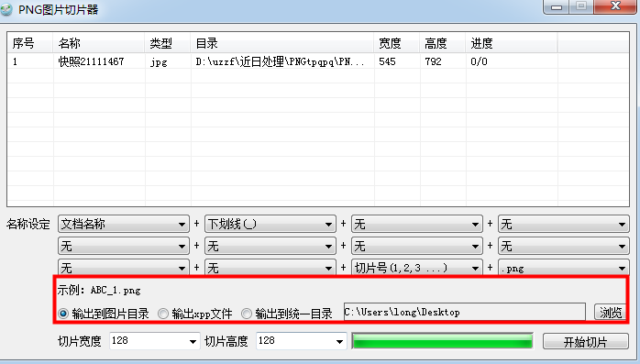This screenshot has width=640, height=364.
Task: Open the 下划线(_) naming dropdown
Action: coord(270,224)
